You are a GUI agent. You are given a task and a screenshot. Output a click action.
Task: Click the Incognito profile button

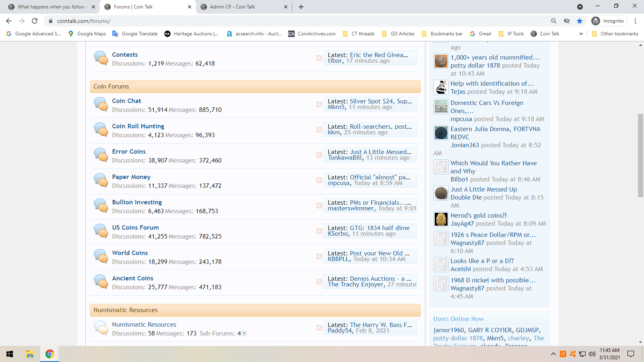[x=609, y=21]
